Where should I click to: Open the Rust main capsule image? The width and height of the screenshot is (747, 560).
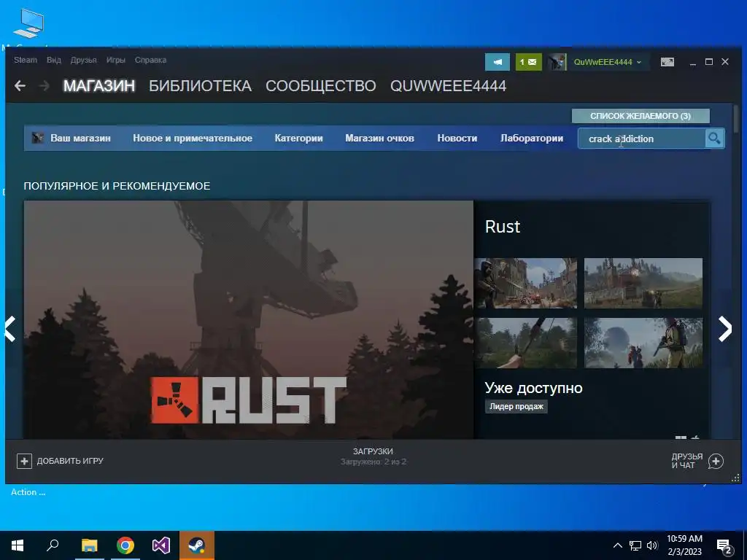249,319
